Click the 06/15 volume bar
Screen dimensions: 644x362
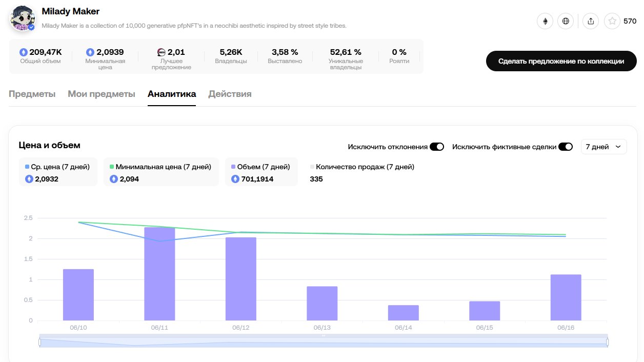485,311
